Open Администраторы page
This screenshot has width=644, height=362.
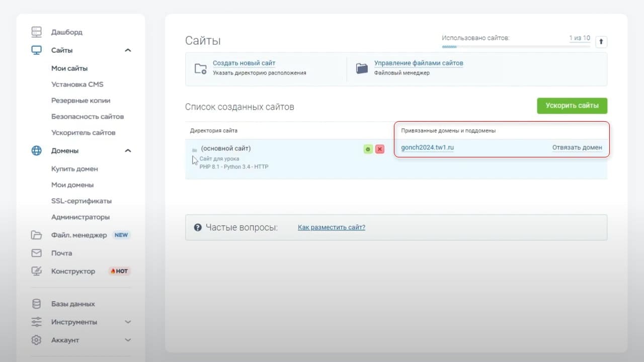[80, 217]
